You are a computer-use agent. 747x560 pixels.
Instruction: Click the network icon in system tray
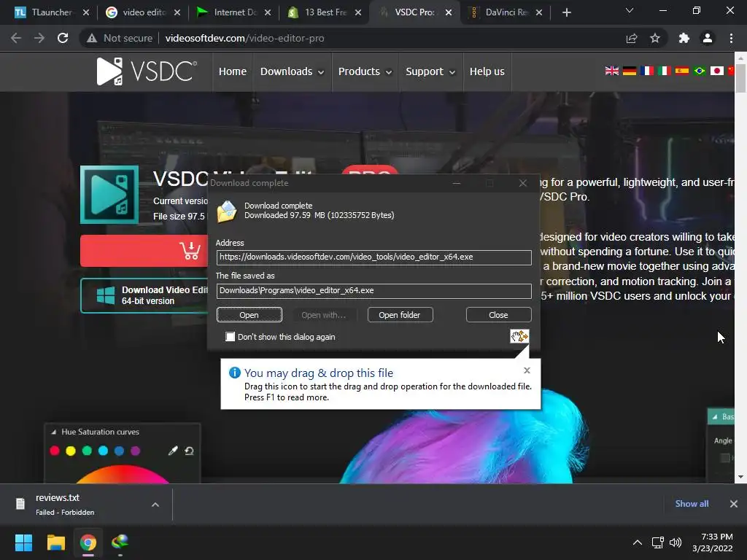click(x=658, y=542)
